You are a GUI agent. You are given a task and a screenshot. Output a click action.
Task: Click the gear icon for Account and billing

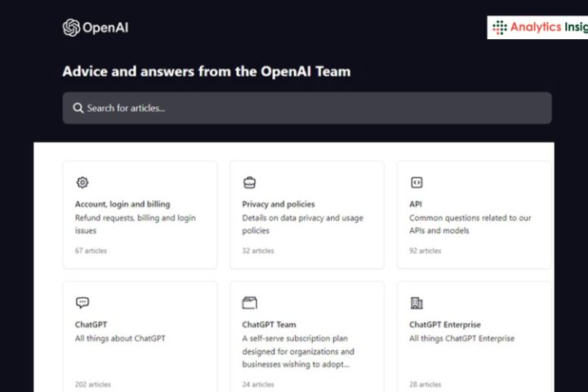(x=82, y=183)
